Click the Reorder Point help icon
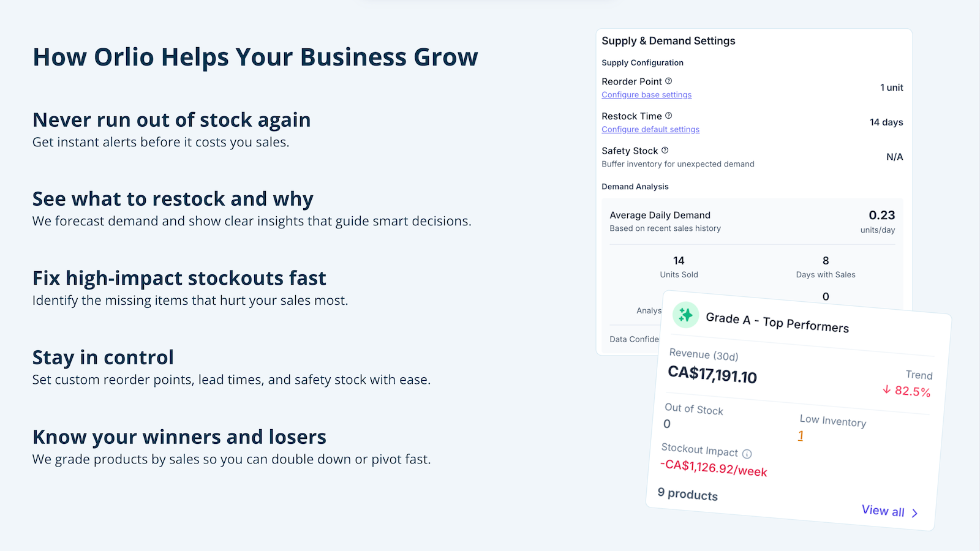The width and height of the screenshot is (980, 551). (x=669, y=81)
